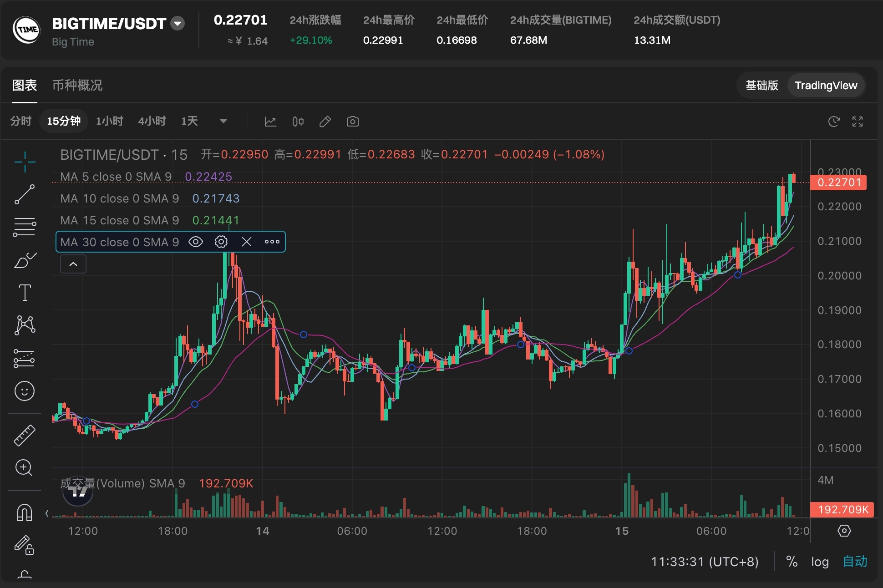Click the volume label 192.709K on axis
The image size is (883, 588).
coord(842,509)
